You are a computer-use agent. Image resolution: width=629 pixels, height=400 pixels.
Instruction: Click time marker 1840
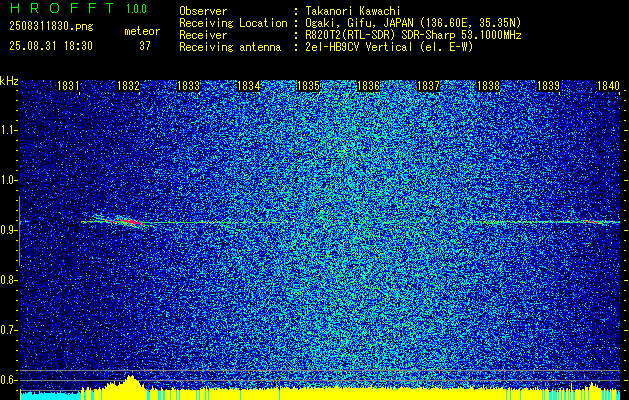(x=608, y=86)
